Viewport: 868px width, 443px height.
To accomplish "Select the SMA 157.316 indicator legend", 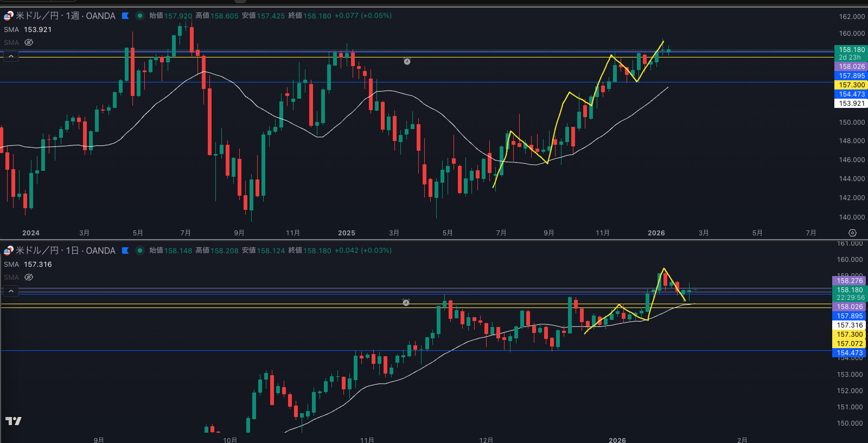I will 28,265.
